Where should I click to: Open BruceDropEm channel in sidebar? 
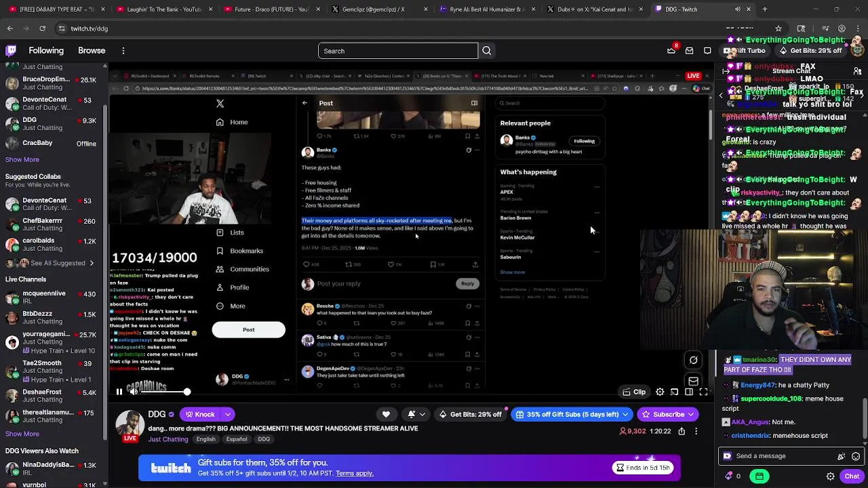(52, 83)
